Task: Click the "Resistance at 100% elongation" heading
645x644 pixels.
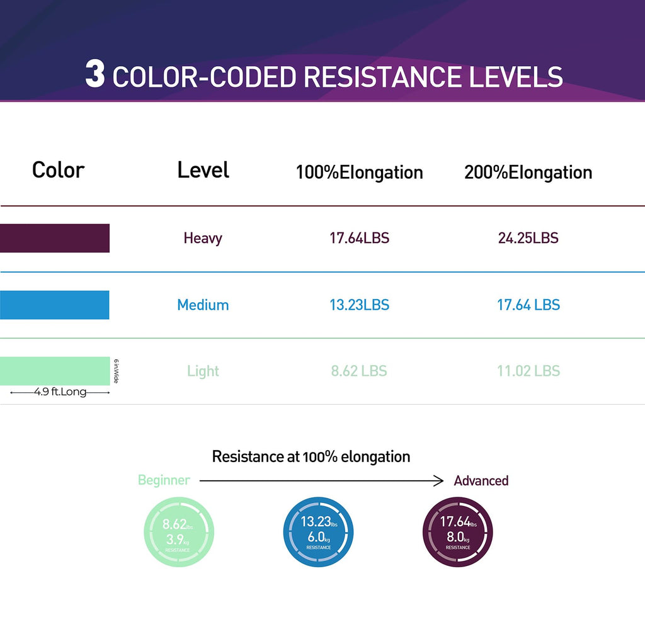Action: tap(311, 456)
